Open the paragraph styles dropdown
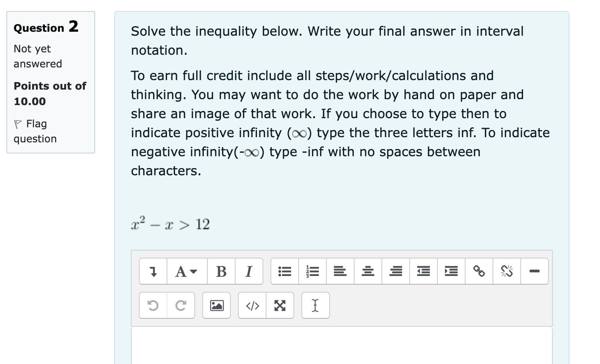 coord(186,271)
